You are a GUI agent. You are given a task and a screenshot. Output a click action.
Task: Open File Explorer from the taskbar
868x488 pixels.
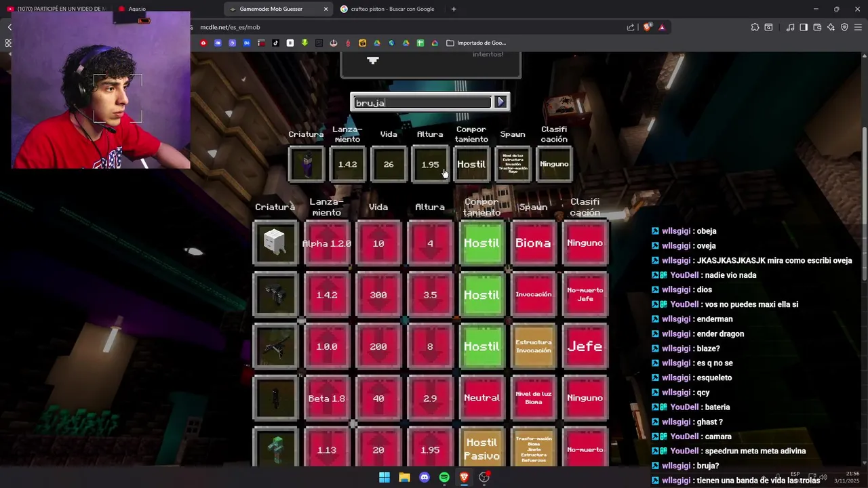point(404,477)
